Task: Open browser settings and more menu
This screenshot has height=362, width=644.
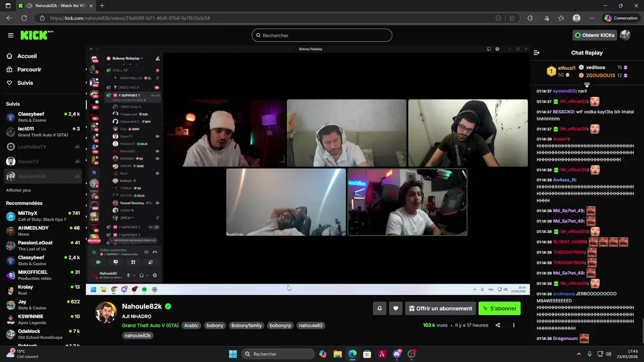Action: 592,18
